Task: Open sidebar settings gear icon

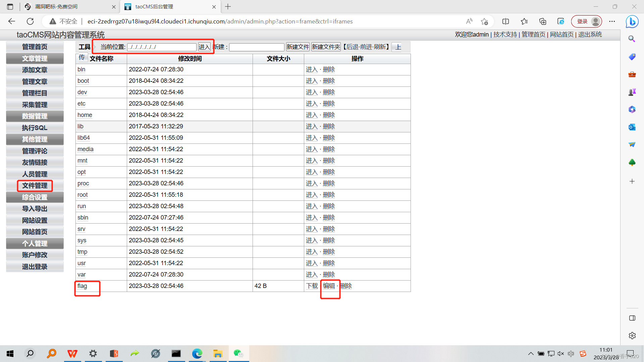Action: (632, 336)
